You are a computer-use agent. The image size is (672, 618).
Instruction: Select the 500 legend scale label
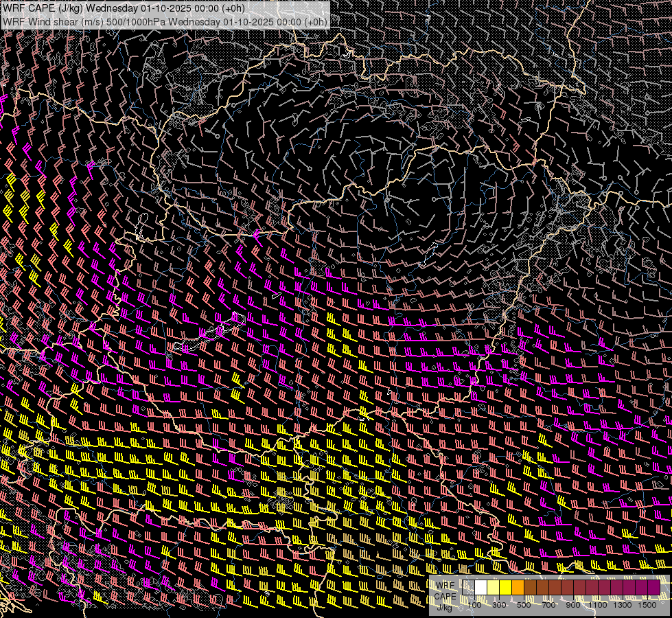pyautogui.click(x=524, y=605)
